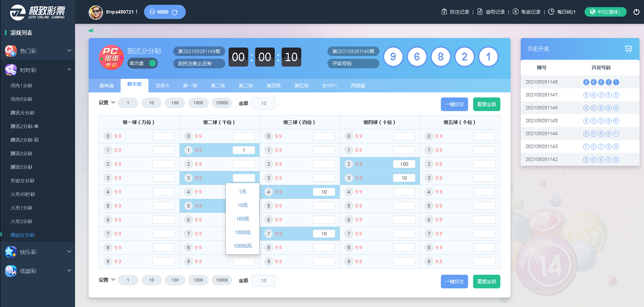Screen dimensions: 644x307
Task: Choose 100元 from the amount popup
Action: pyautogui.click(x=242, y=219)
